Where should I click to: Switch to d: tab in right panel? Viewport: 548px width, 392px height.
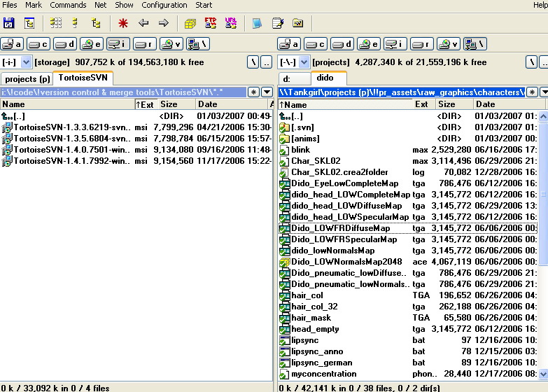(x=294, y=79)
